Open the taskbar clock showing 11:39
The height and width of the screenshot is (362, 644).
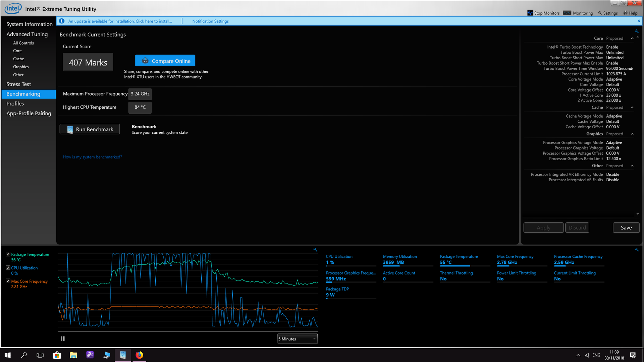click(614, 355)
